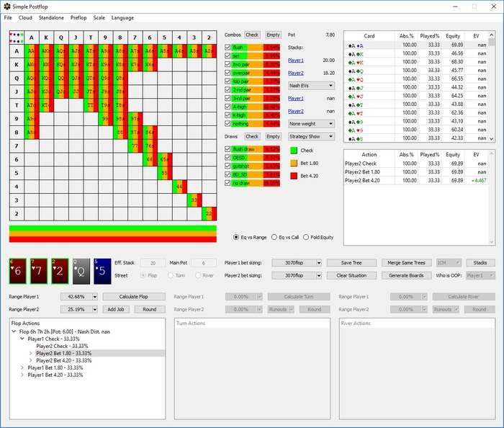
Task: Select Player2 Bet 4.20 action row
Action: [416, 180]
